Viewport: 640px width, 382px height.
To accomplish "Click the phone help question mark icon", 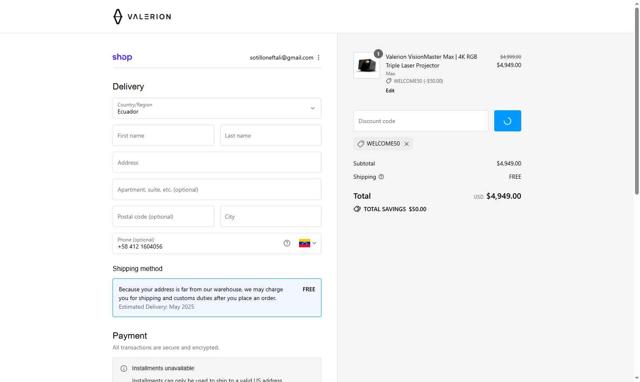I will click(x=287, y=243).
